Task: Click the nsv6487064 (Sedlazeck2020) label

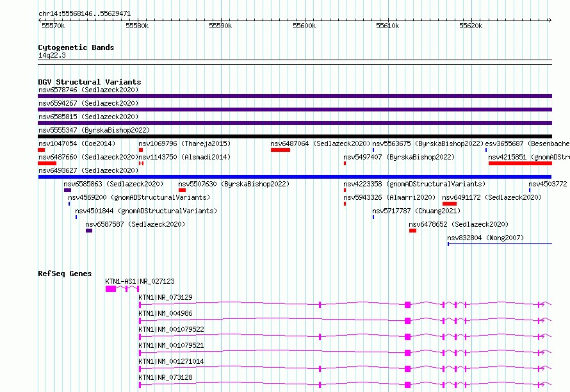Action: point(320,143)
